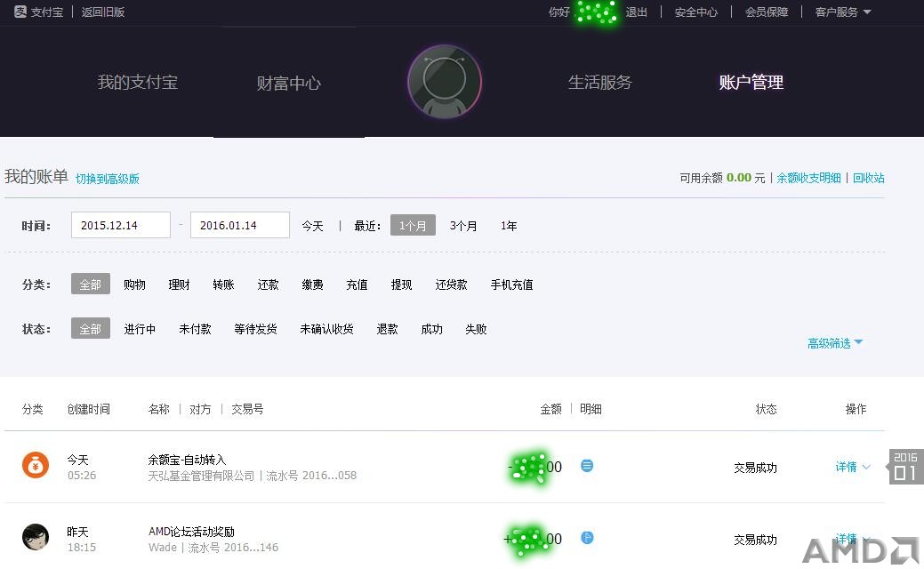The width and height of the screenshot is (924, 569).
Task: Open the round user avatar in header
Action: (x=445, y=82)
